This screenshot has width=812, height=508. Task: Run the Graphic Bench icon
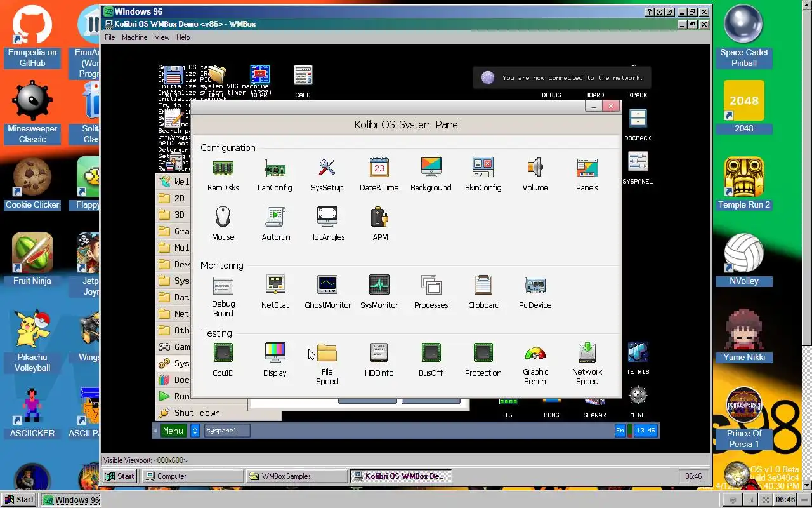click(535, 353)
